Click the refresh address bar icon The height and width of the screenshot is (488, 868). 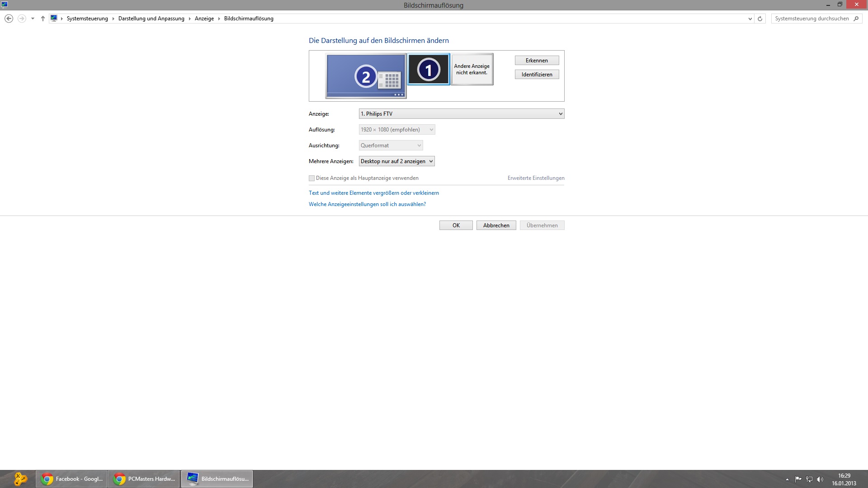pos(760,19)
